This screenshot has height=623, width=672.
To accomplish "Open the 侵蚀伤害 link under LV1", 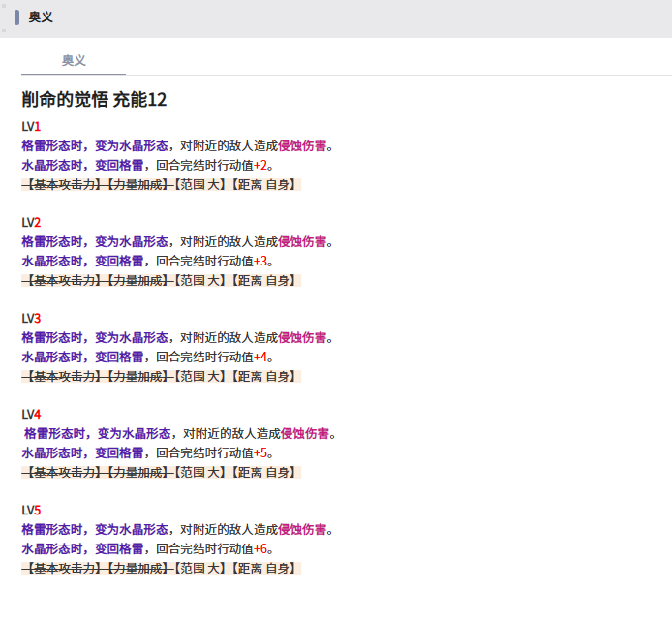I will coord(302,146).
